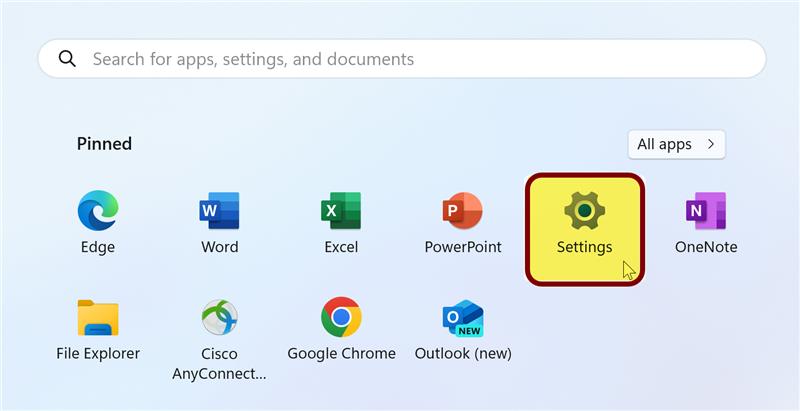The width and height of the screenshot is (800, 411).
Task: Launch Outlook (new) mail app
Action: click(x=463, y=330)
